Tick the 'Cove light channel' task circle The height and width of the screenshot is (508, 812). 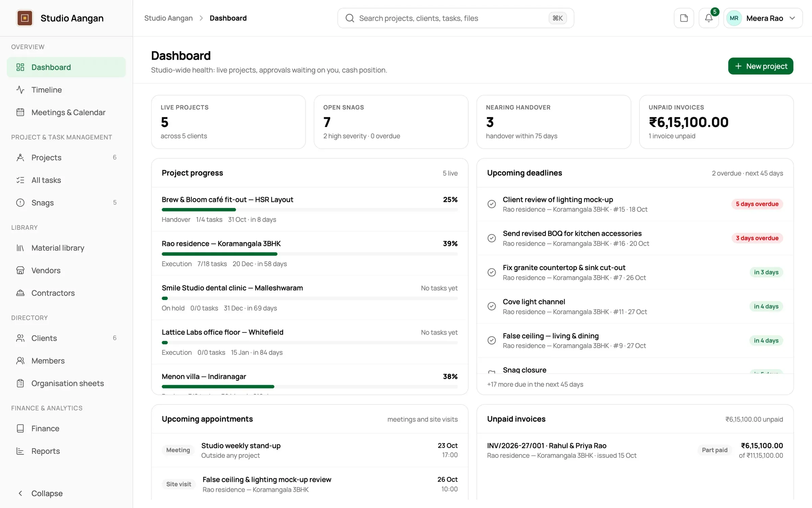492,306
